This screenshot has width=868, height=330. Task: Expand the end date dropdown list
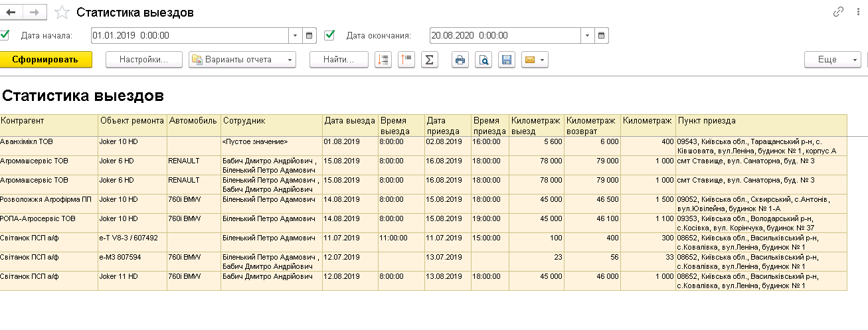tap(587, 35)
